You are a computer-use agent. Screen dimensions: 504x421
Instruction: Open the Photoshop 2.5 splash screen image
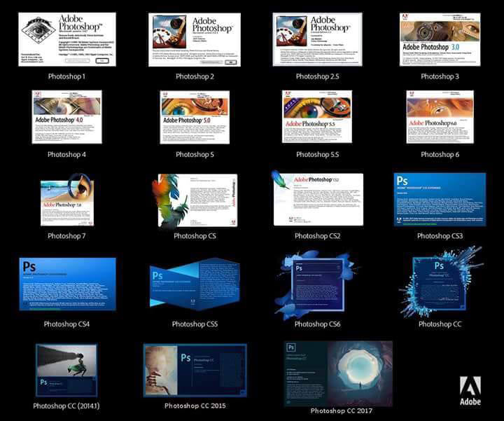coord(318,39)
